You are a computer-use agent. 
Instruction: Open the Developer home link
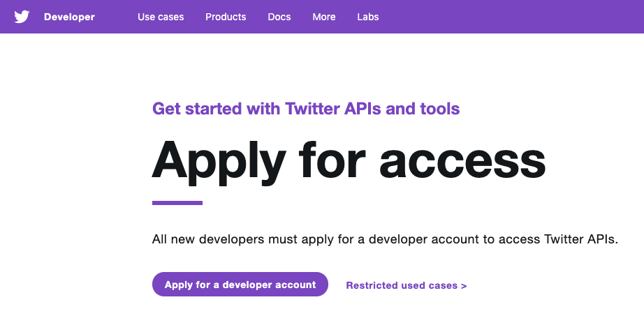[x=69, y=17]
